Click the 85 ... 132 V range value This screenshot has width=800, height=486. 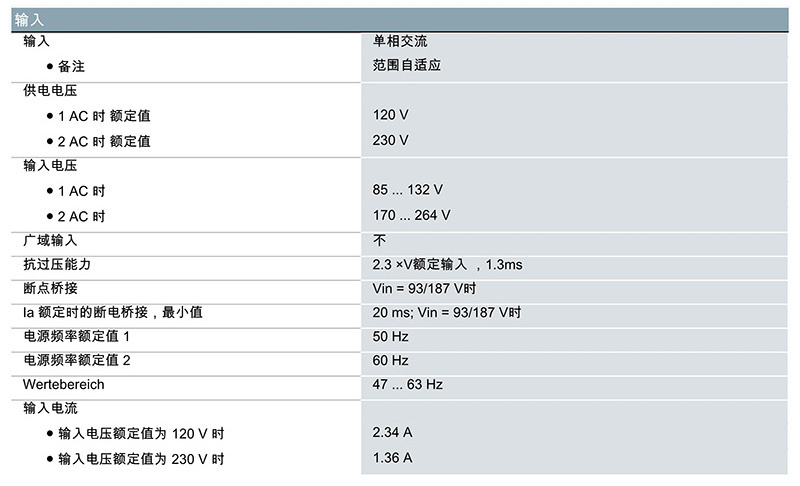pyautogui.click(x=408, y=190)
